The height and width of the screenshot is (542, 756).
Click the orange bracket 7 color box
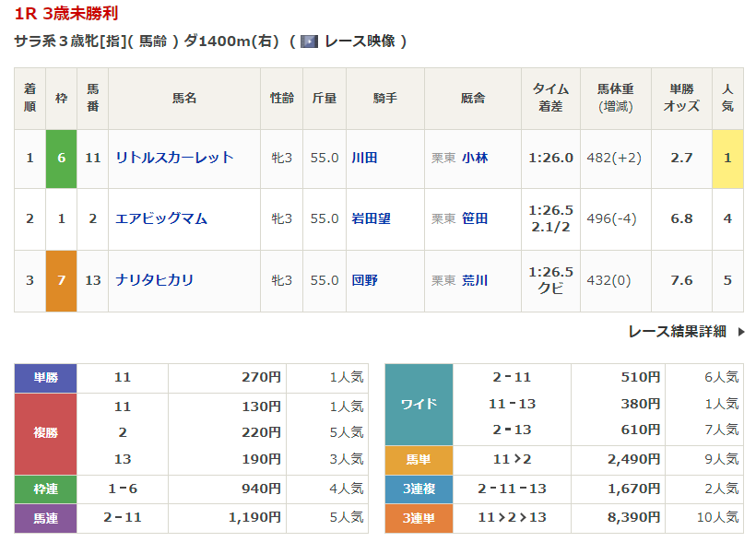coord(62,280)
